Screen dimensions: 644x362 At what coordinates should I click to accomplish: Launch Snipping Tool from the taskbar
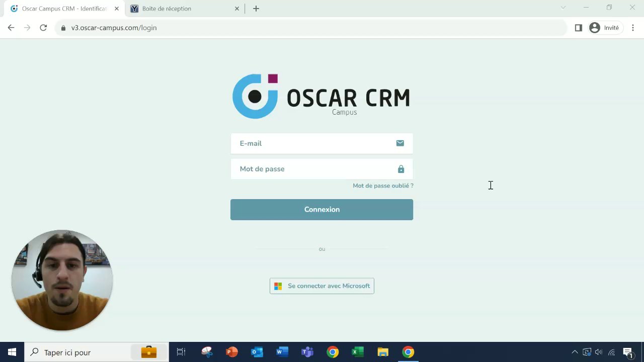coord(207,352)
